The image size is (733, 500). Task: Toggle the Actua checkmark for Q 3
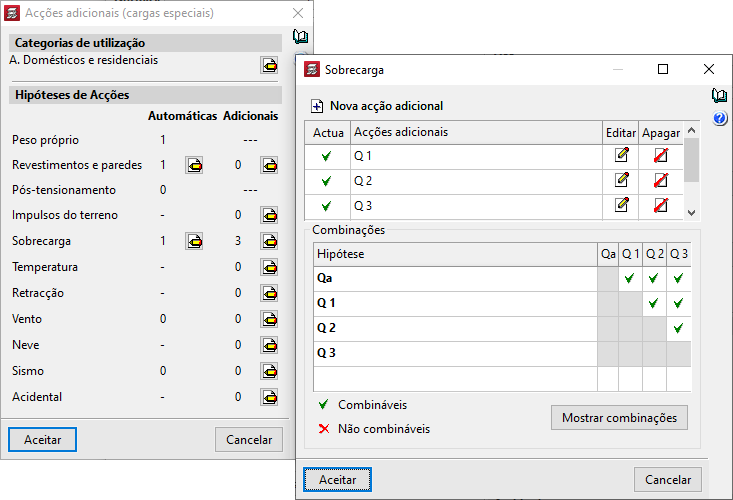pyautogui.click(x=326, y=206)
